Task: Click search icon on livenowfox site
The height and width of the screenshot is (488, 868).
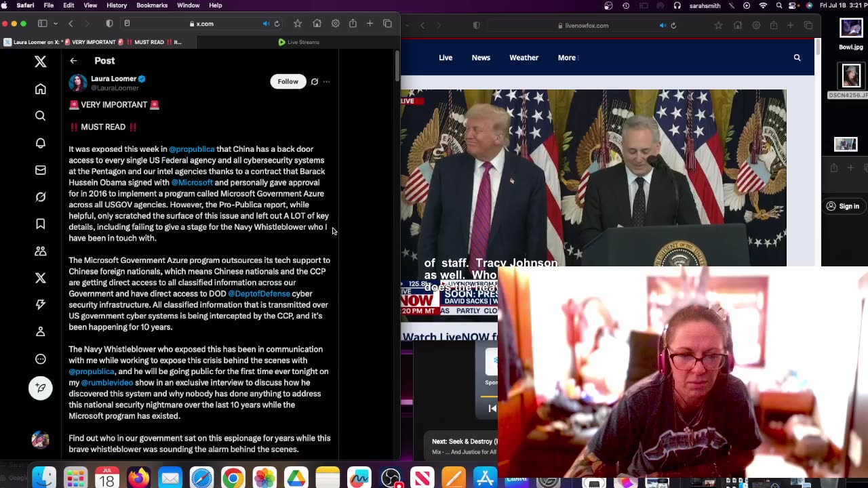Action: coord(797,58)
